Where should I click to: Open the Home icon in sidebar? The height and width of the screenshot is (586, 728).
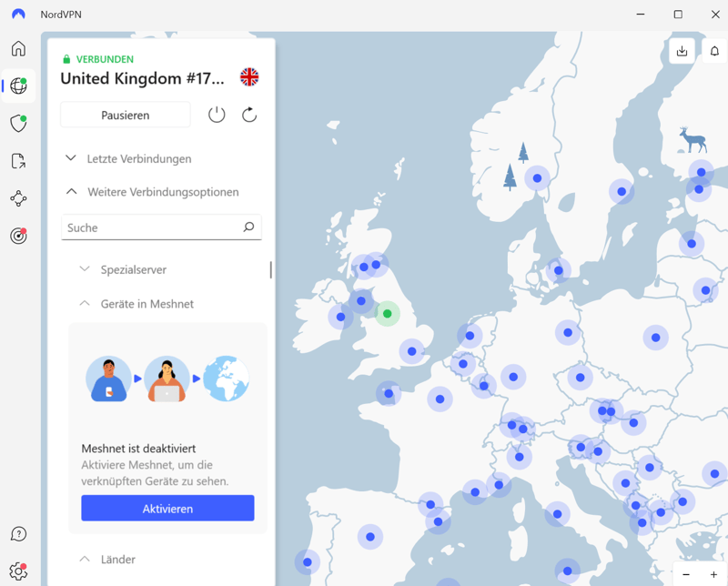point(18,48)
